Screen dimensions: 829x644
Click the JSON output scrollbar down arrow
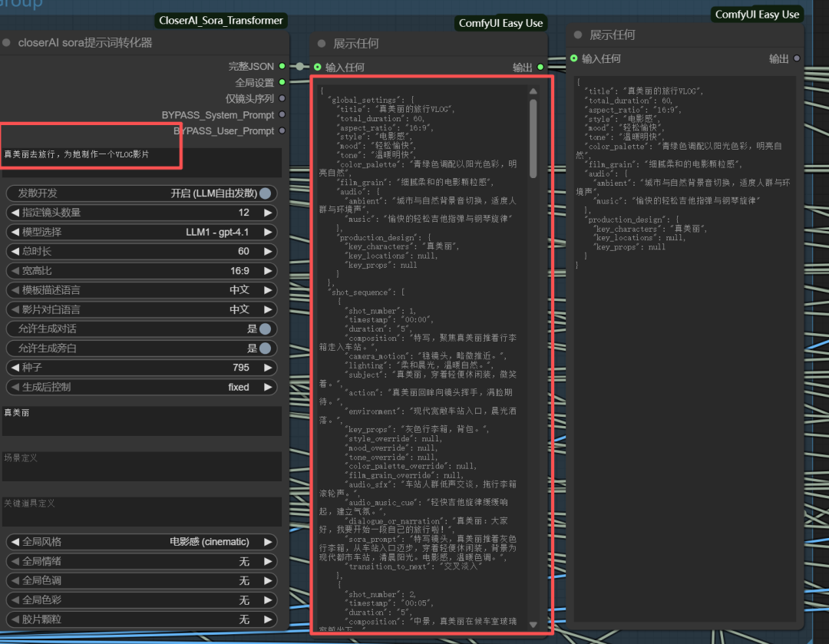(x=533, y=625)
